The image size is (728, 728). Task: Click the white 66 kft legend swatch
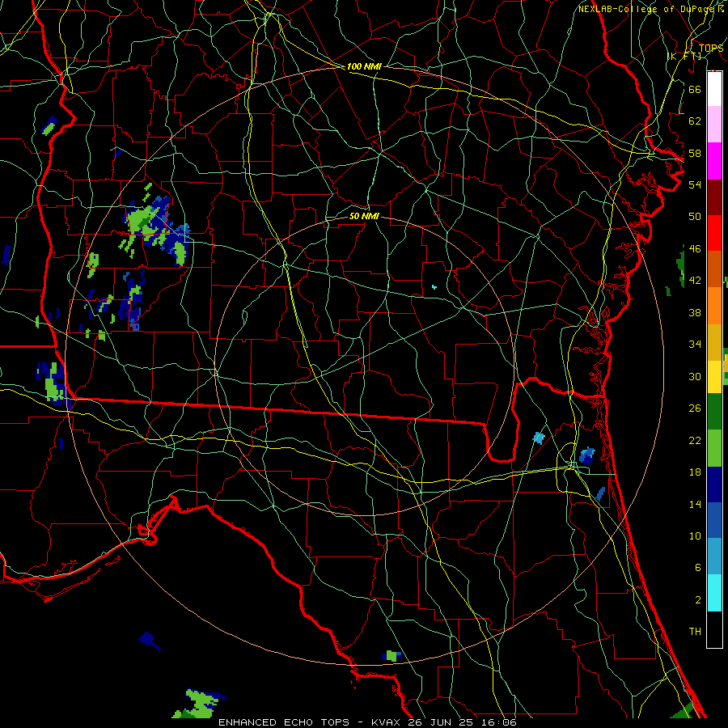(714, 89)
